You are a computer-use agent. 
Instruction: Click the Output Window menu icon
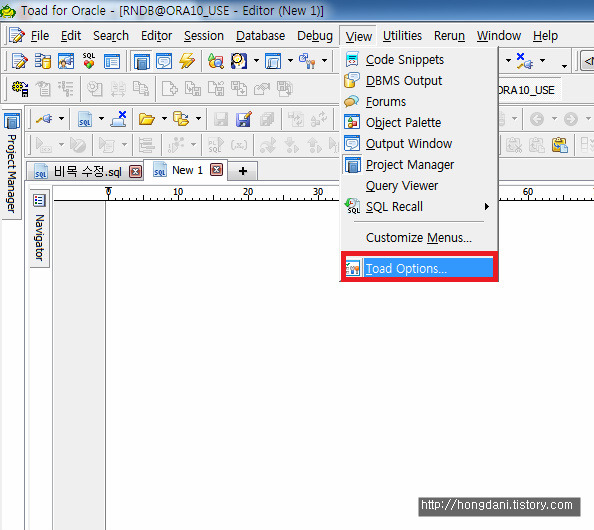[352, 144]
